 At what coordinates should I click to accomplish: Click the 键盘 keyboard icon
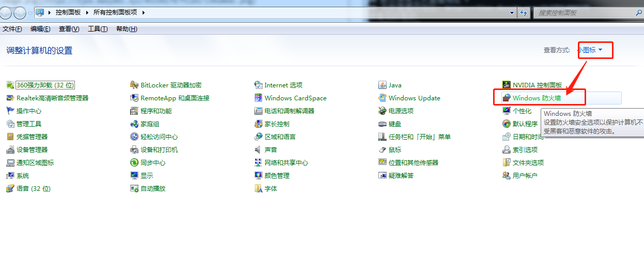[382, 124]
